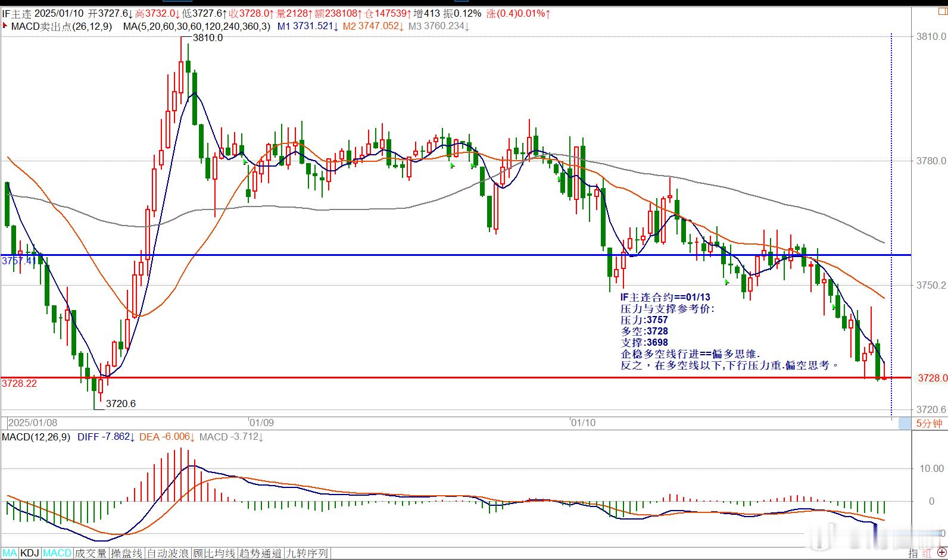Click the red 3728.22 line label
Screen dimensions: 948x560
click(x=19, y=383)
